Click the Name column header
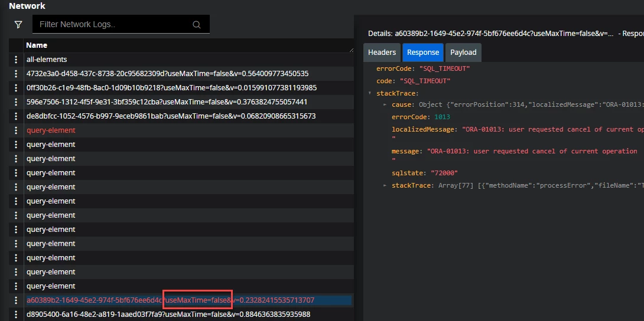This screenshot has width=644, height=321. [37, 45]
